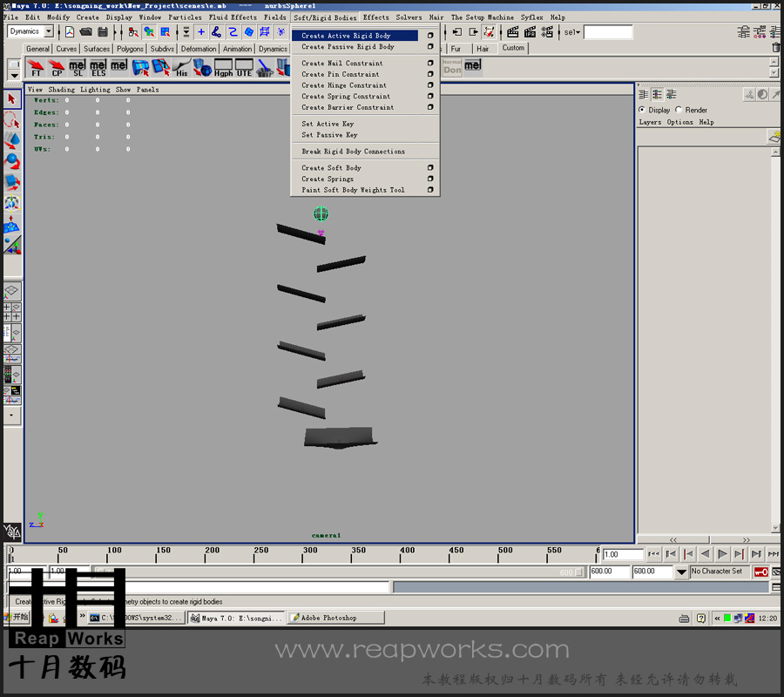Image resolution: width=784 pixels, height=697 pixels.
Task: Click the FT shelf icon
Action: (x=36, y=67)
